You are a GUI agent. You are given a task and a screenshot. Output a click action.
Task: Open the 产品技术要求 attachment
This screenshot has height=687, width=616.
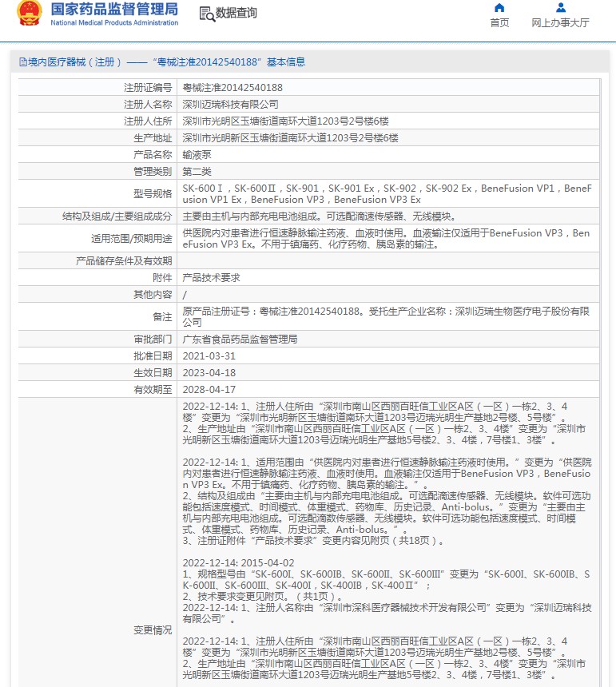click(211, 278)
